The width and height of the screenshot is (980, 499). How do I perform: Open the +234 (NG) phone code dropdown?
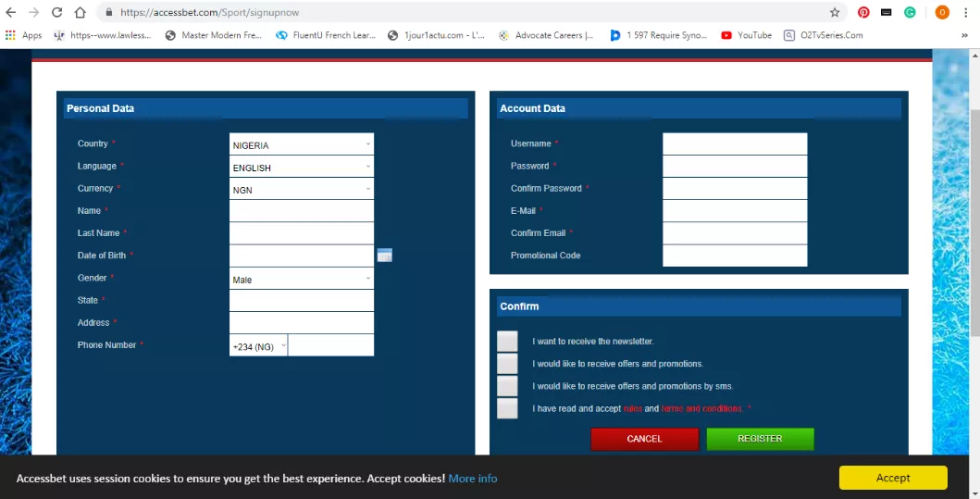258,345
